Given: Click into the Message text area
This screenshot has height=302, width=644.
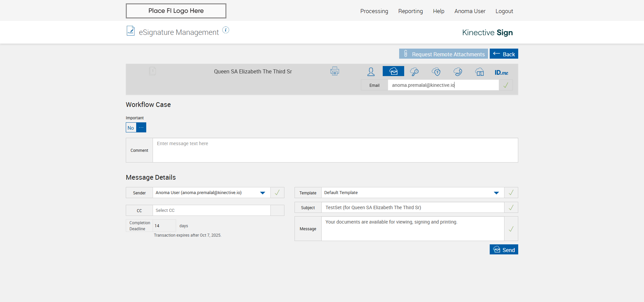Looking at the screenshot, I should click(413, 229).
